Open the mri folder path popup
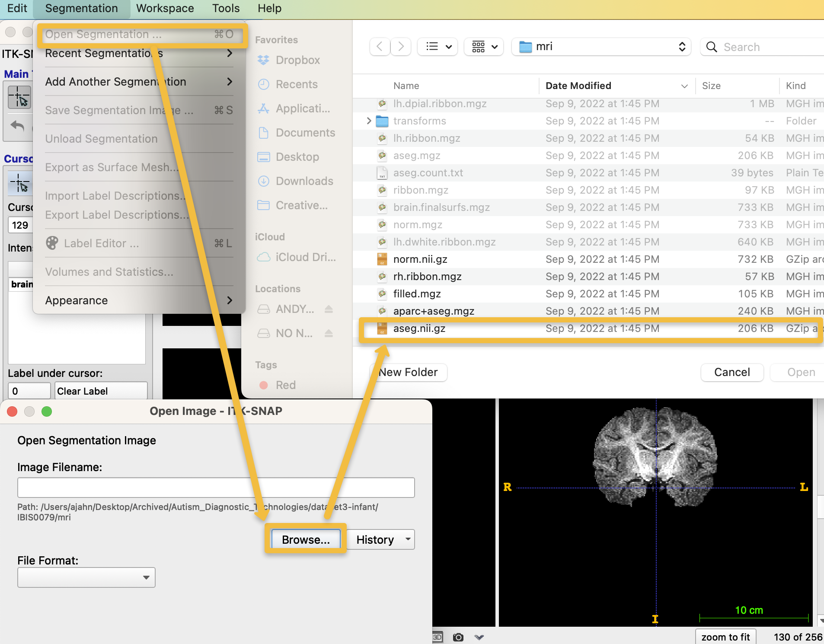The height and width of the screenshot is (644, 824). pyautogui.click(x=601, y=47)
